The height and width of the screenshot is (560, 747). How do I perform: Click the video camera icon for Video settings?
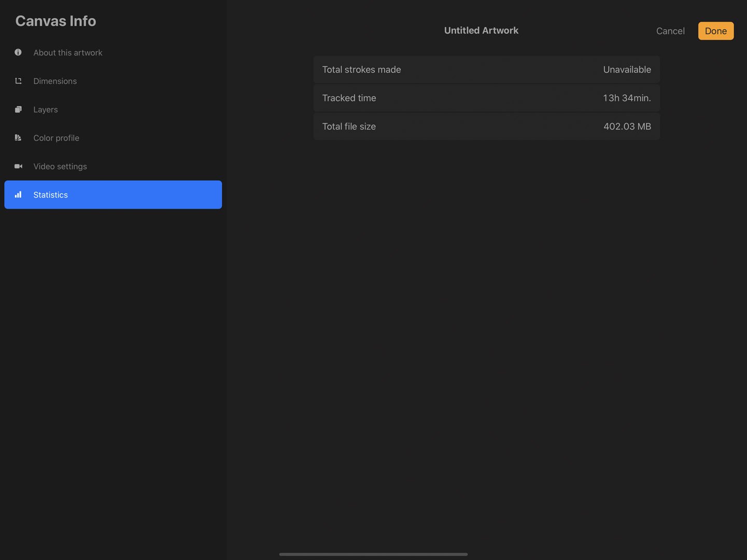18,166
